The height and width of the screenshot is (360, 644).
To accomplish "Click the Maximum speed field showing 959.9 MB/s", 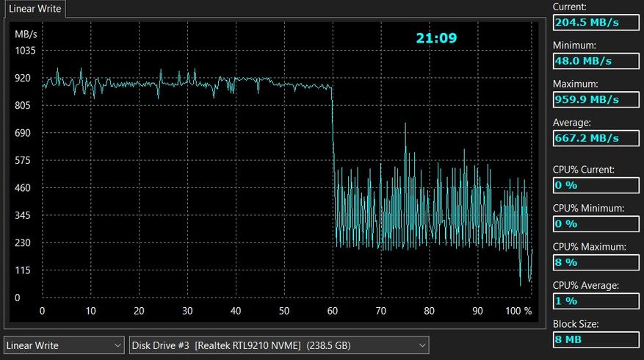I will click(x=596, y=99).
